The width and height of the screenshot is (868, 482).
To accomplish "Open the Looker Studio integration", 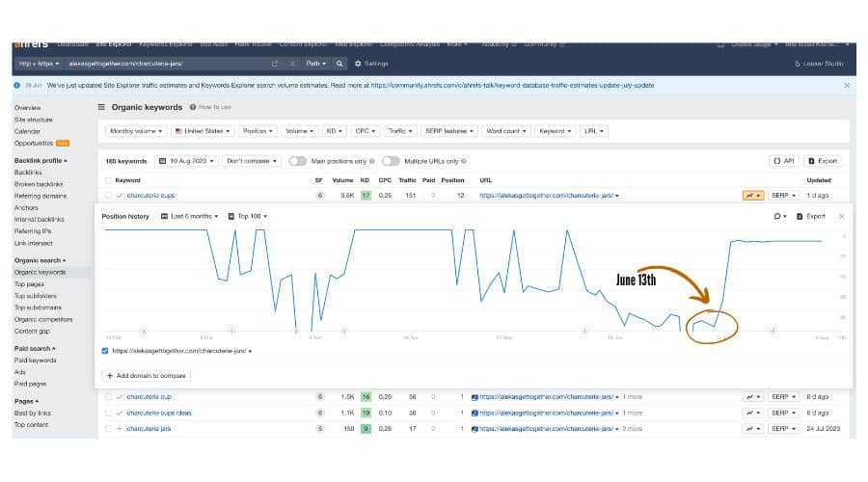I will click(819, 64).
